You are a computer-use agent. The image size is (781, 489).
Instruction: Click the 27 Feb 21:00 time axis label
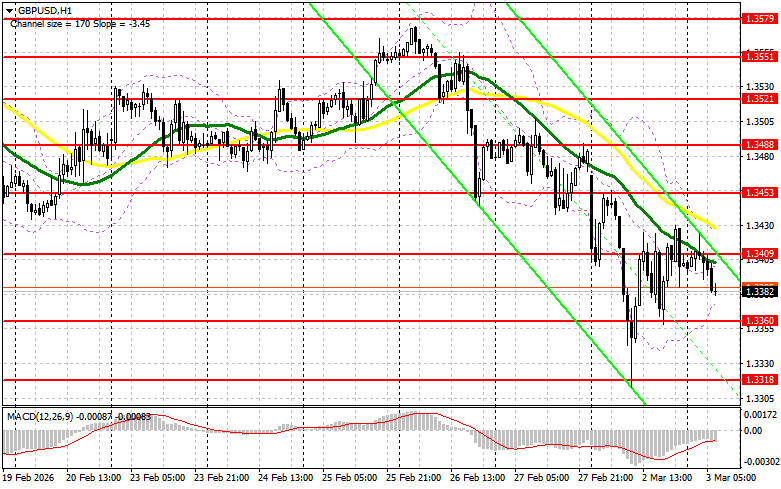pos(606,478)
